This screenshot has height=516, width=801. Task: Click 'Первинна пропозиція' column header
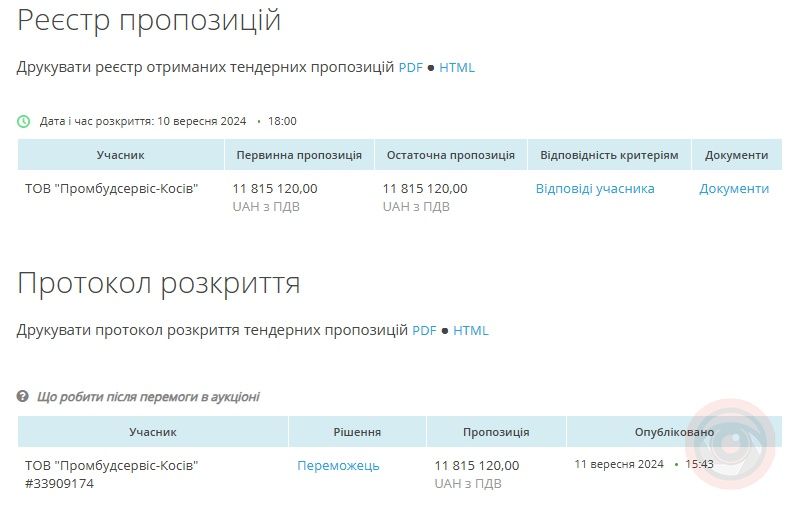[x=299, y=155]
